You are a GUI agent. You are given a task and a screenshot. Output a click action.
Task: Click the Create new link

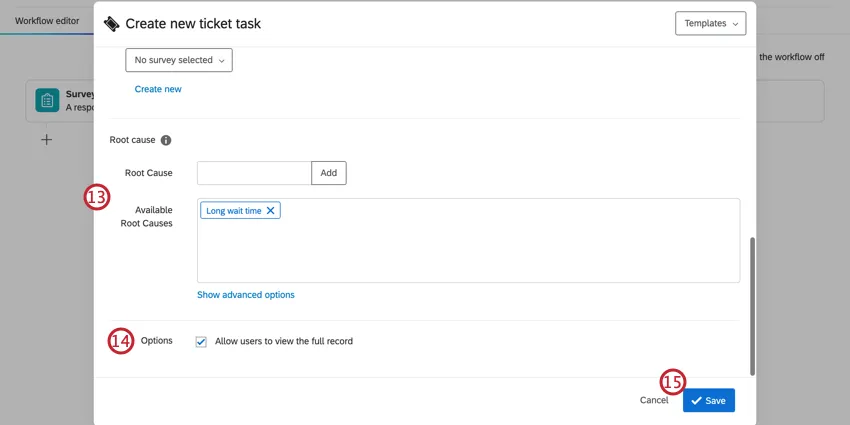click(x=158, y=89)
